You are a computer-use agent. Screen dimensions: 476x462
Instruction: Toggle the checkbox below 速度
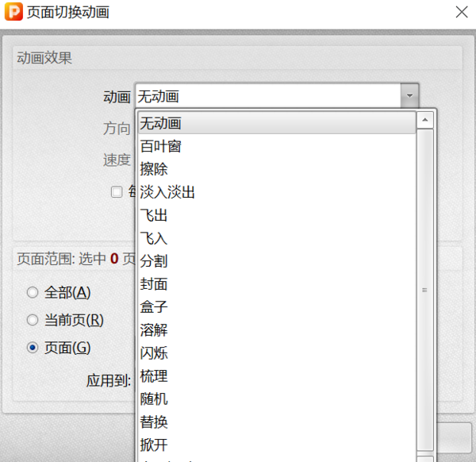click(117, 192)
